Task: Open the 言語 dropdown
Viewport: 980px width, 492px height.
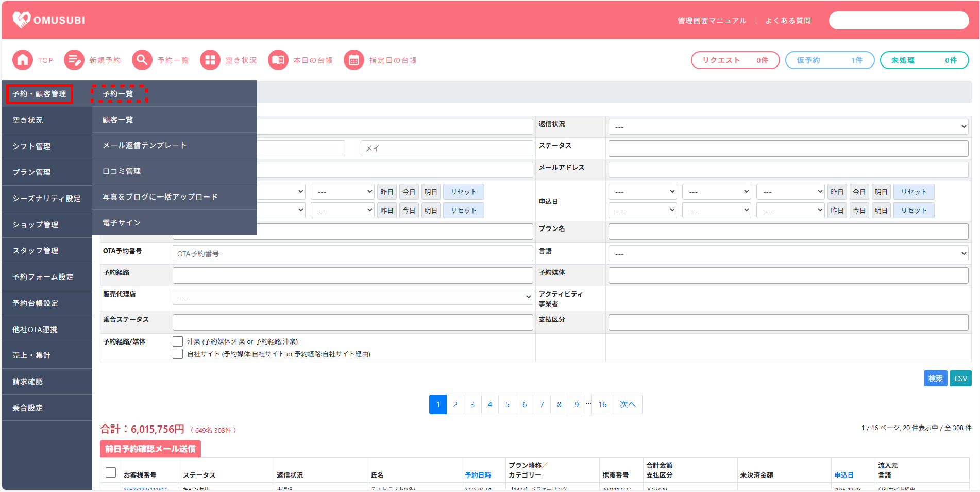Action: click(x=788, y=254)
